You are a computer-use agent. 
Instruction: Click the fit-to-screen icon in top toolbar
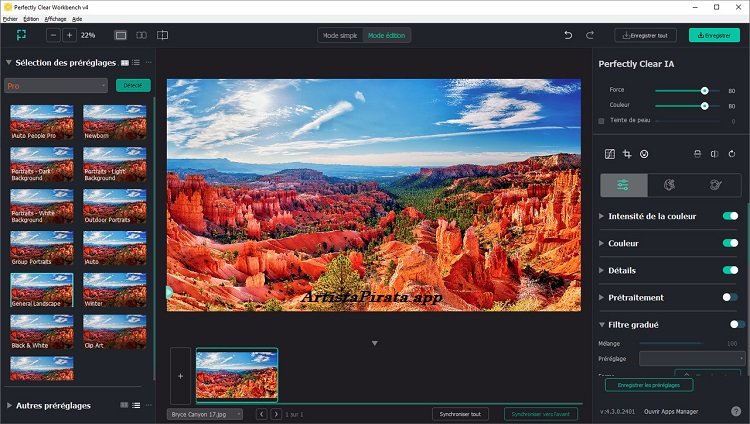click(21, 35)
